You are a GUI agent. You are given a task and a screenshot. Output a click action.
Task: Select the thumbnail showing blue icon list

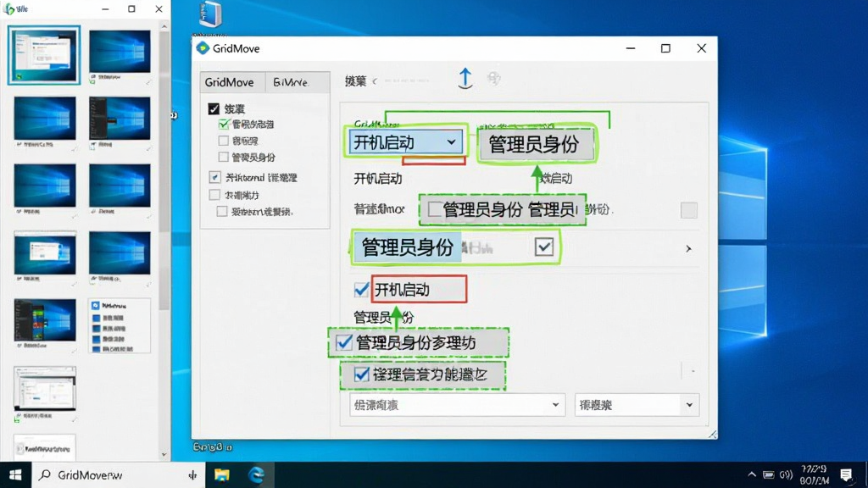119,326
